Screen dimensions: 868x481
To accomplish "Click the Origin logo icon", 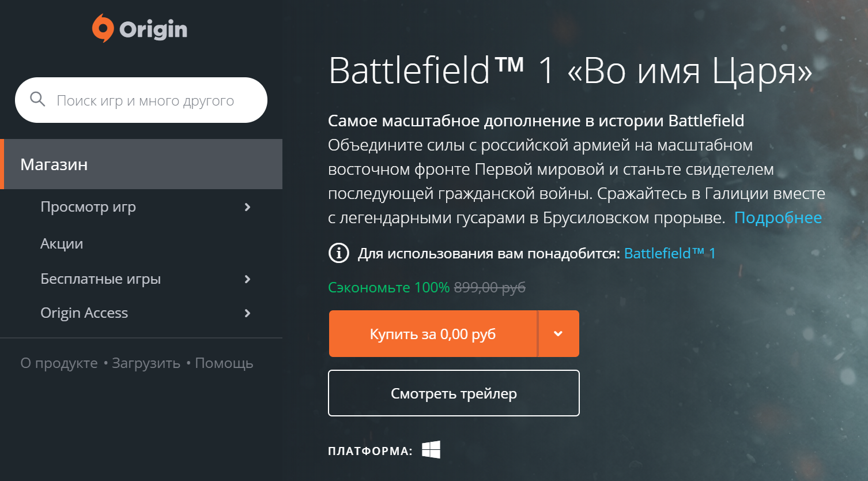I will [x=103, y=28].
